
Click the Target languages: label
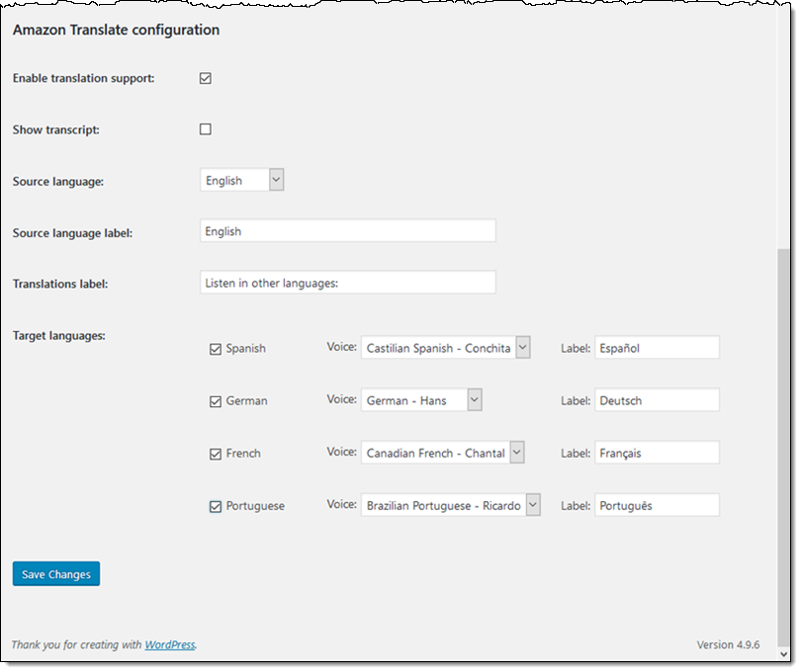58,336
